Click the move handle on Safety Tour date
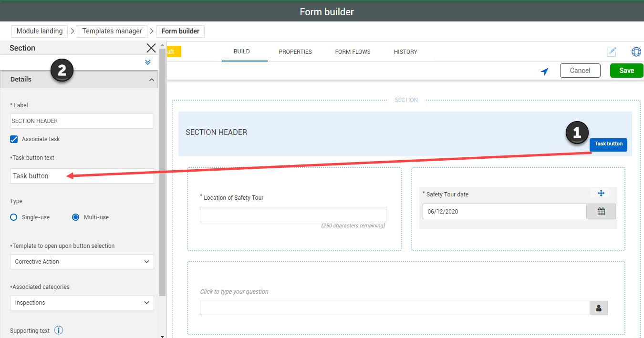Image resolution: width=644 pixels, height=338 pixels. pos(601,193)
